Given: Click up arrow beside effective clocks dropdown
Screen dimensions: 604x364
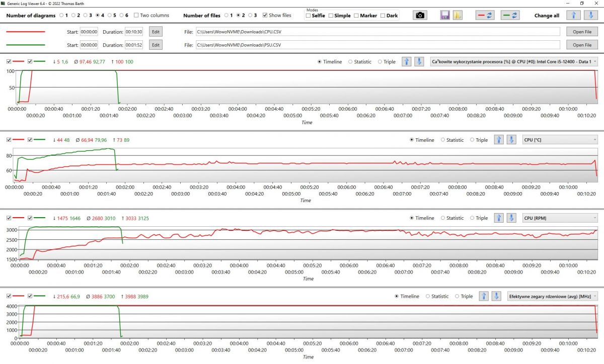Looking at the screenshot, I should 484,296.
